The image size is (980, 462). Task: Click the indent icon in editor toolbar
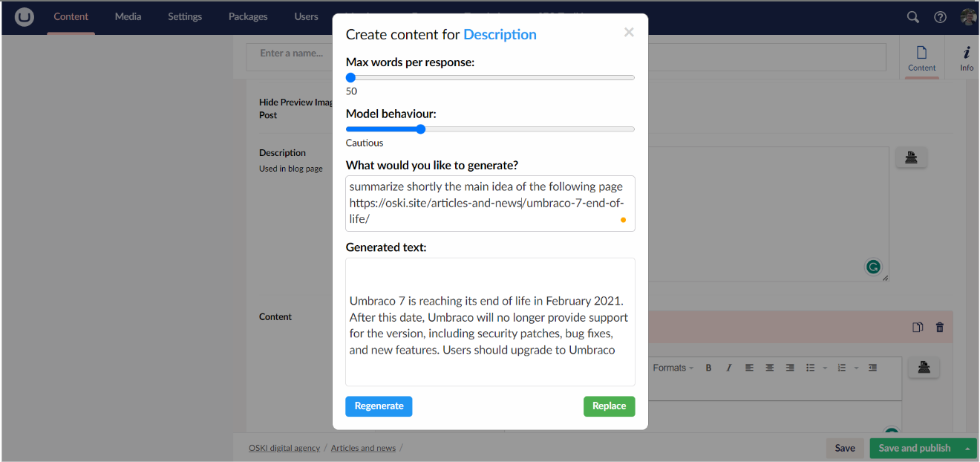click(873, 368)
